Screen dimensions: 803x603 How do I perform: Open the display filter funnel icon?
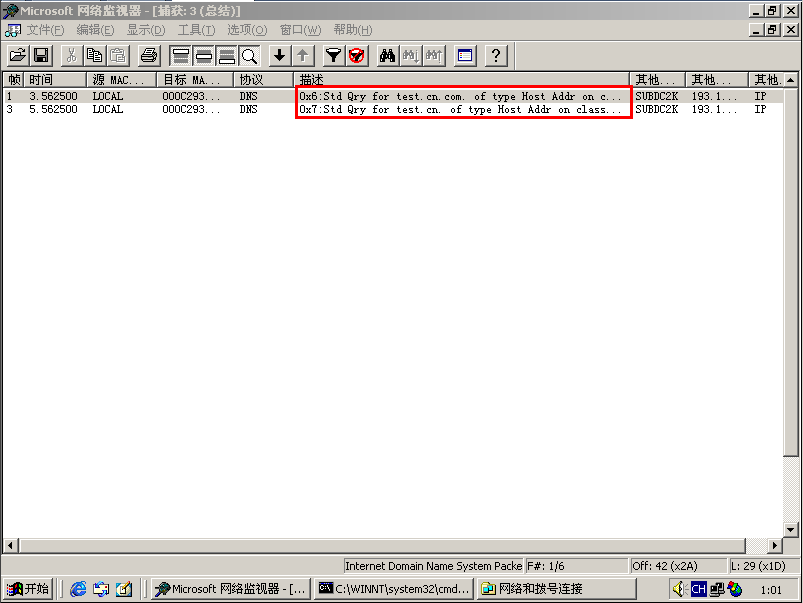[334, 56]
